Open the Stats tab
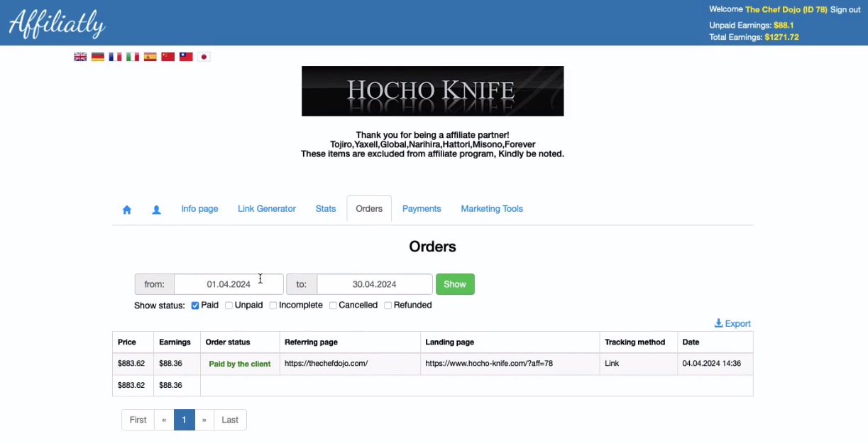Image resolution: width=868 pixels, height=444 pixels. 326,209
